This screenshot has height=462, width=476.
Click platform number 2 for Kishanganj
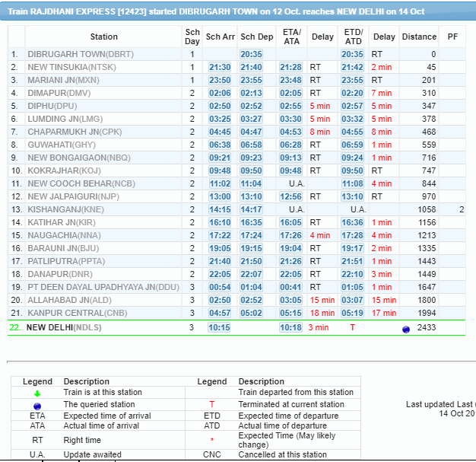(x=462, y=209)
